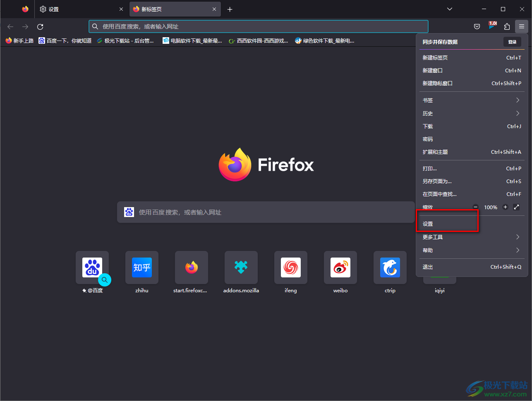Open 扩展和主题 from the menu
532x401 pixels.
pos(472,152)
